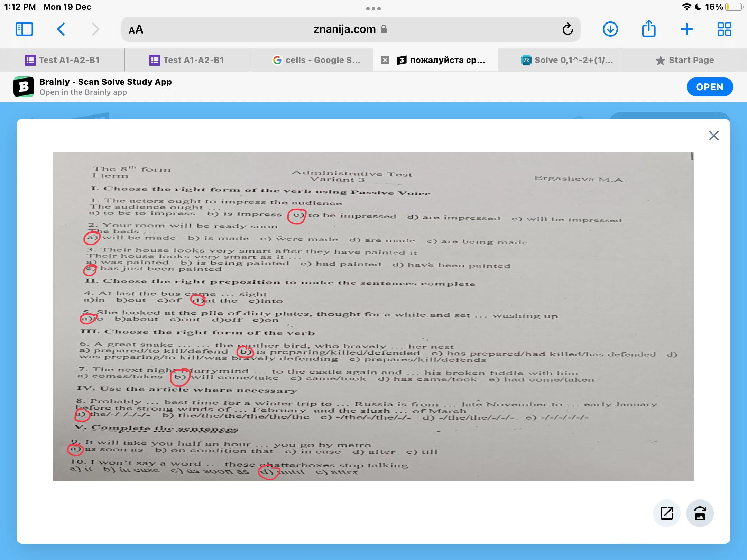
Task: Switch to the first Test A1-A2-B1 tab
Action: pos(62,60)
